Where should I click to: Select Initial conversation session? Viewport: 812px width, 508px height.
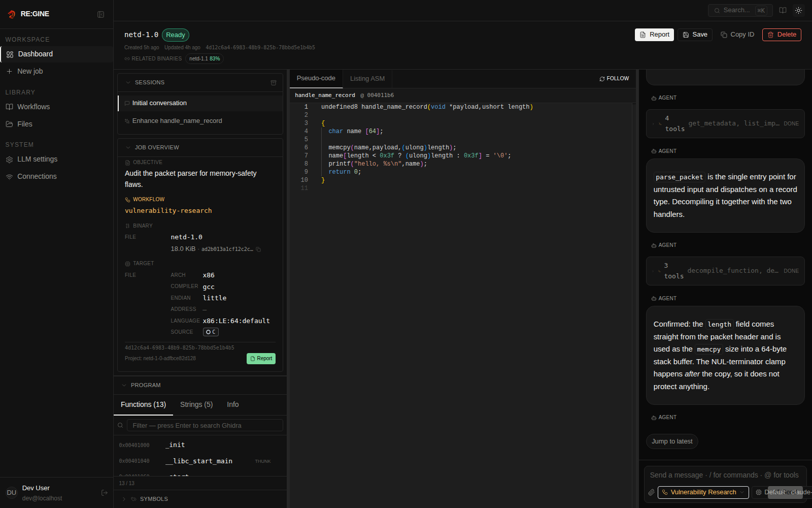[200, 103]
